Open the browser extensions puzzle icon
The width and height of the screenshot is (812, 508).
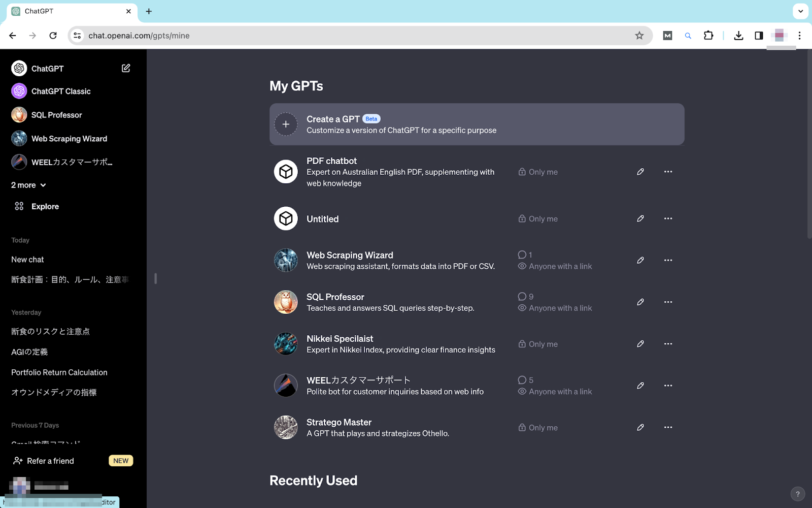[708, 36]
